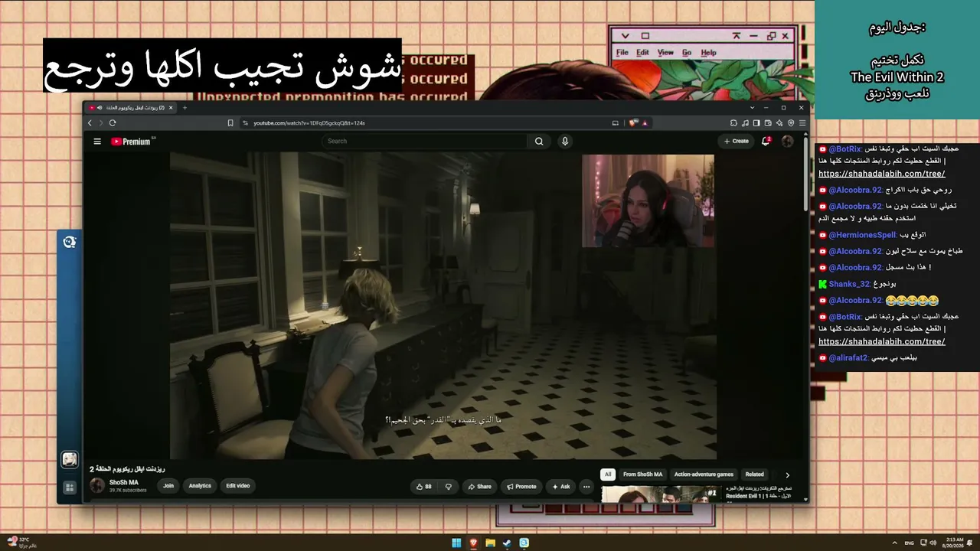Switch the ENG input language

[x=910, y=543]
